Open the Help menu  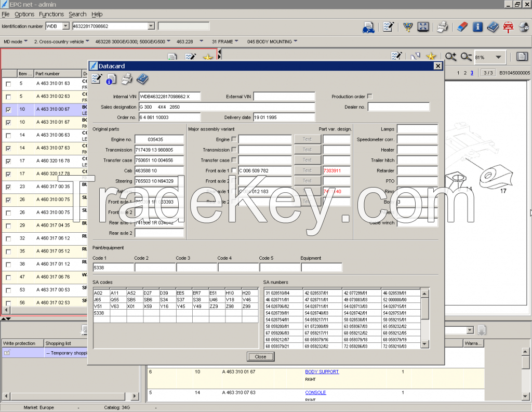click(97, 14)
